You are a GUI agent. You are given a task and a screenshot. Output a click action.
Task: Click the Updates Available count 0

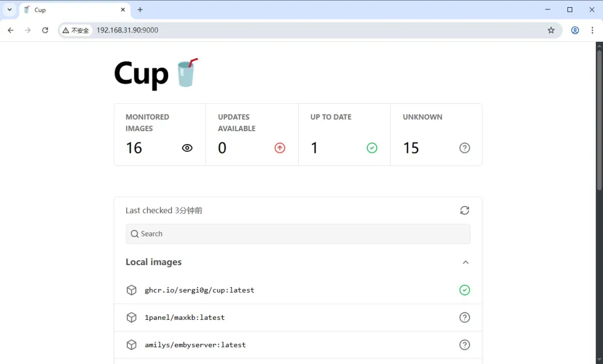(222, 148)
